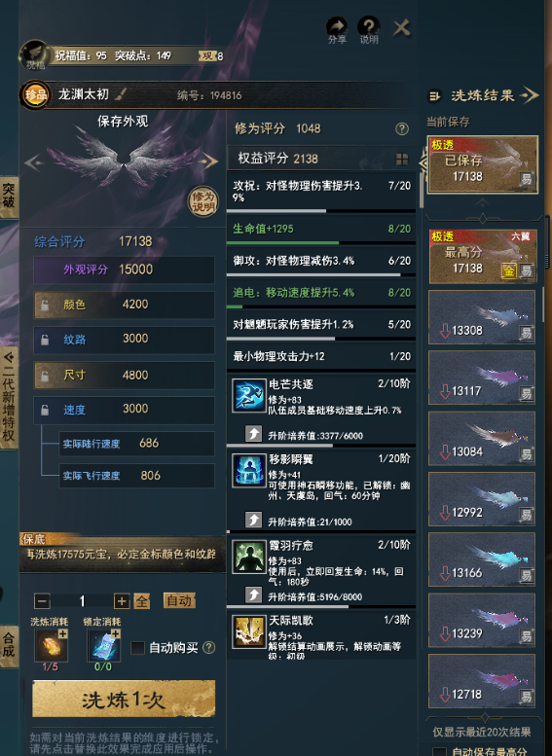Toggle the lock on 速度 attribute
Image resolution: width=552 pixels, height=756 pixels.
tap(45, 410)
